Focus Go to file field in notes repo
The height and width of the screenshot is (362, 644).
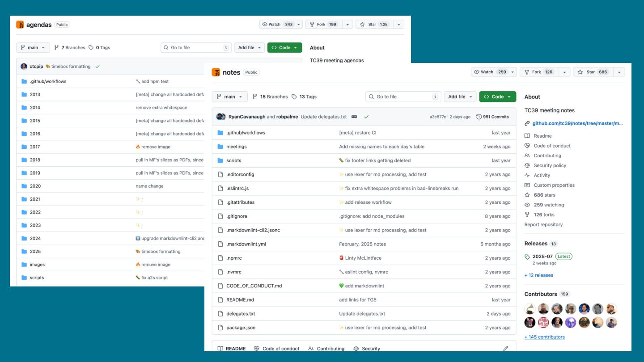pos(403,97)
